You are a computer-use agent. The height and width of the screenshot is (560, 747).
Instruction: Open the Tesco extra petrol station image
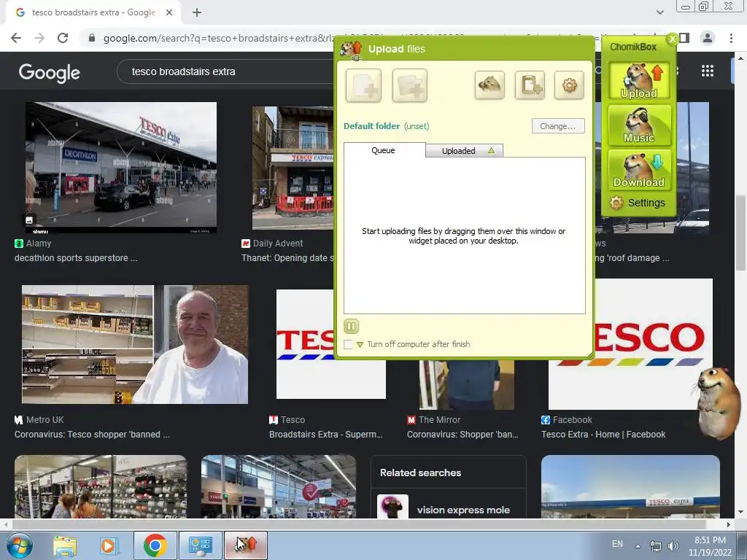pos(630,486)
